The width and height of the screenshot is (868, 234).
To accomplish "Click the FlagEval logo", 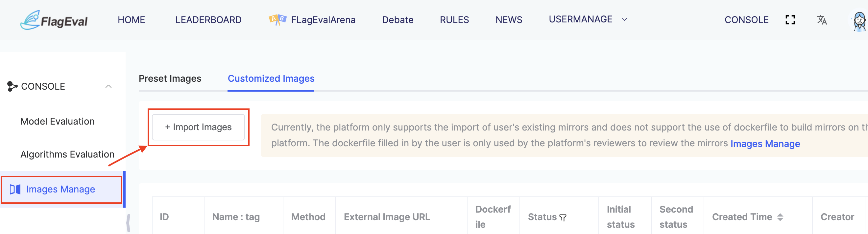I will pyautogui.click(x=54, y=20).
